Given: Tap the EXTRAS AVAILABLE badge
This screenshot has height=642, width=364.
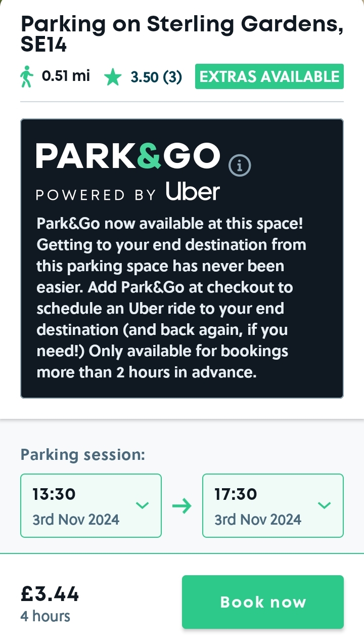Looking at the screenshot, I should point(269,76).
